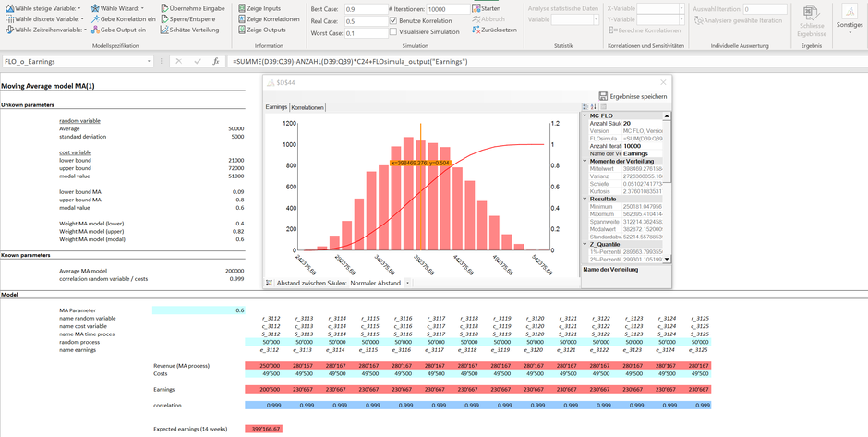This screenshot has width=868, height=437.
Task: Click the orange x=398469 data label
Action: [x=420, y=163]
